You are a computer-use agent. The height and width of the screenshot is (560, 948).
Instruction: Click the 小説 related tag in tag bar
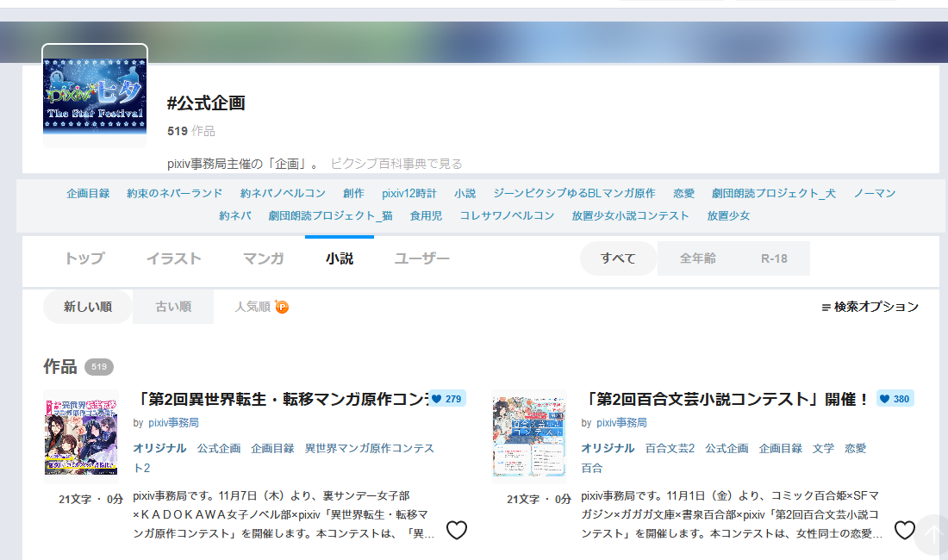(x=465, y=193)
